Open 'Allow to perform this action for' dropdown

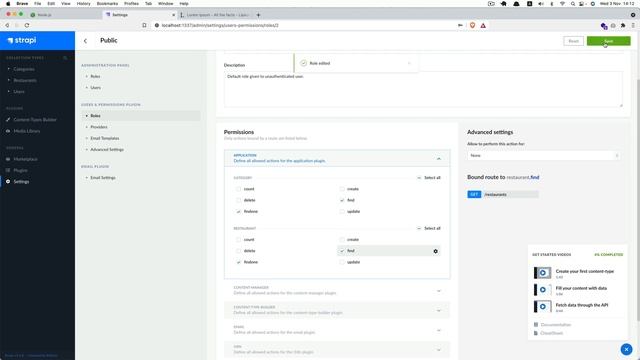point(543,156)
